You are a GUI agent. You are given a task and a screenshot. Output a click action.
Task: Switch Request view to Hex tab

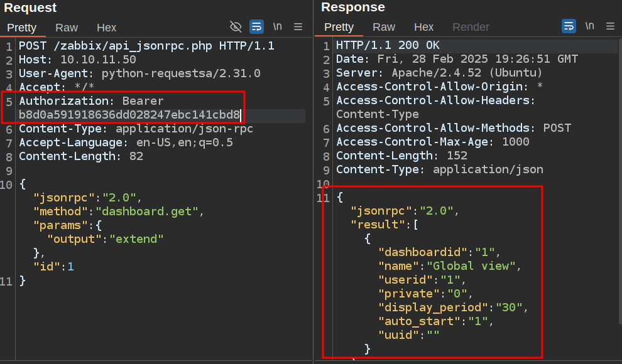(x=106, y=28)
